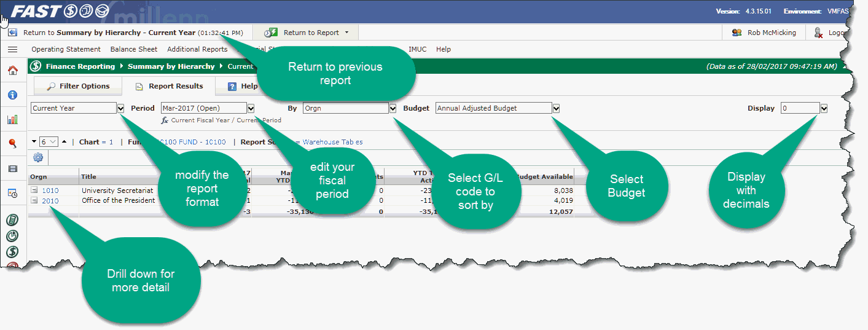Click the green dollar sign sidebar icon
This screenshot has height=330, width=868.
point(12,251)
